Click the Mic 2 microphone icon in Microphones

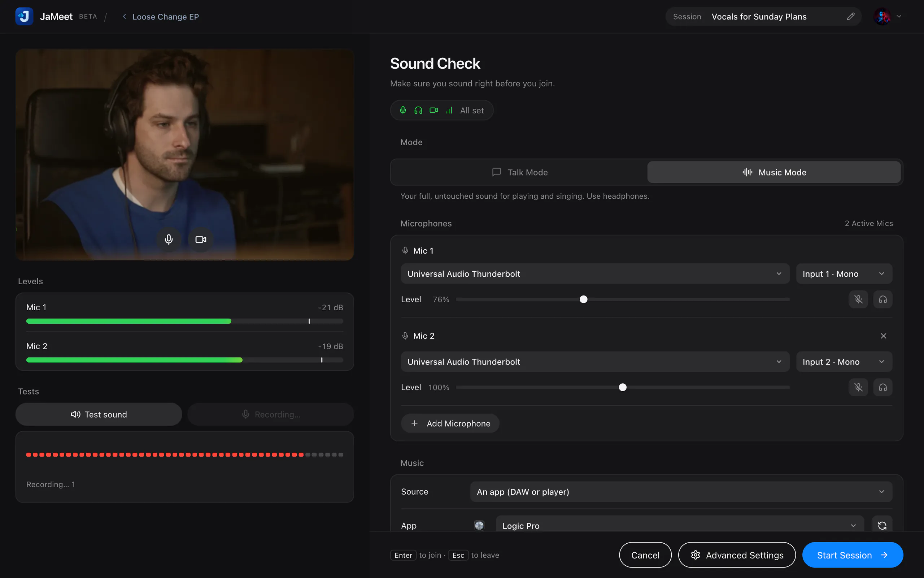405,336
